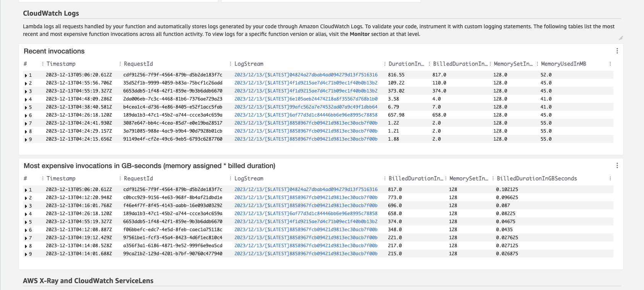The height and width of the screenshot is (290, 644).
Task: Open log stream for expensive invocation at 04:19:12.429Z
Action: click(x=306, y=238)
